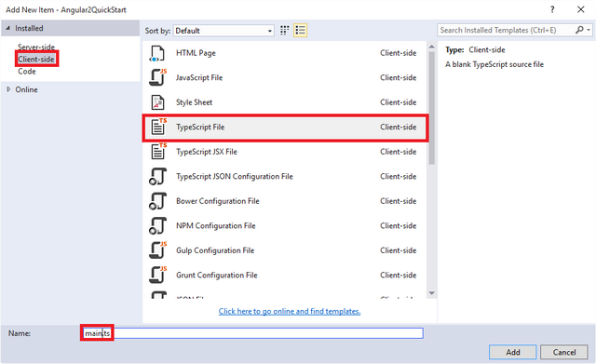Expand the Online templates node
Image resolution: width=596 pixels, height=364 pixels.
tap(8, 89)
